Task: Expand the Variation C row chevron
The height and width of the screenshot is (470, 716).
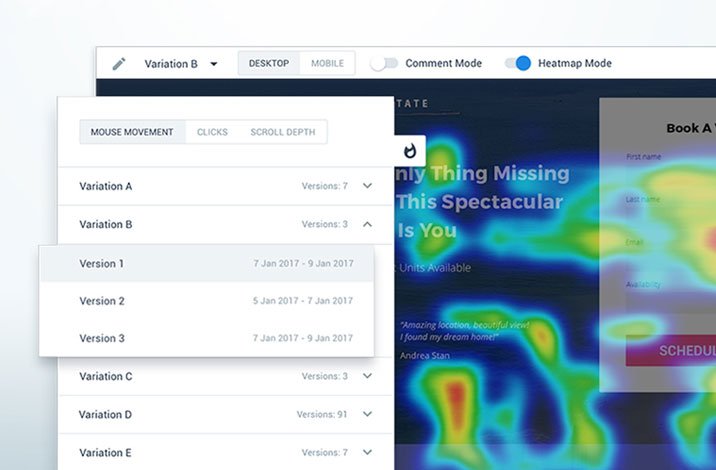Action: click(367, 375)
